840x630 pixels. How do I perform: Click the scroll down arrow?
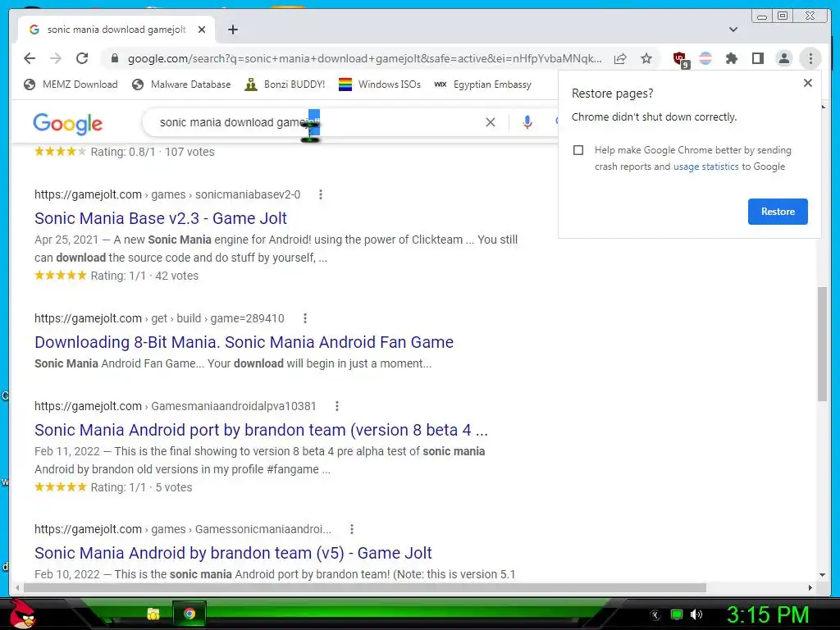822,575
